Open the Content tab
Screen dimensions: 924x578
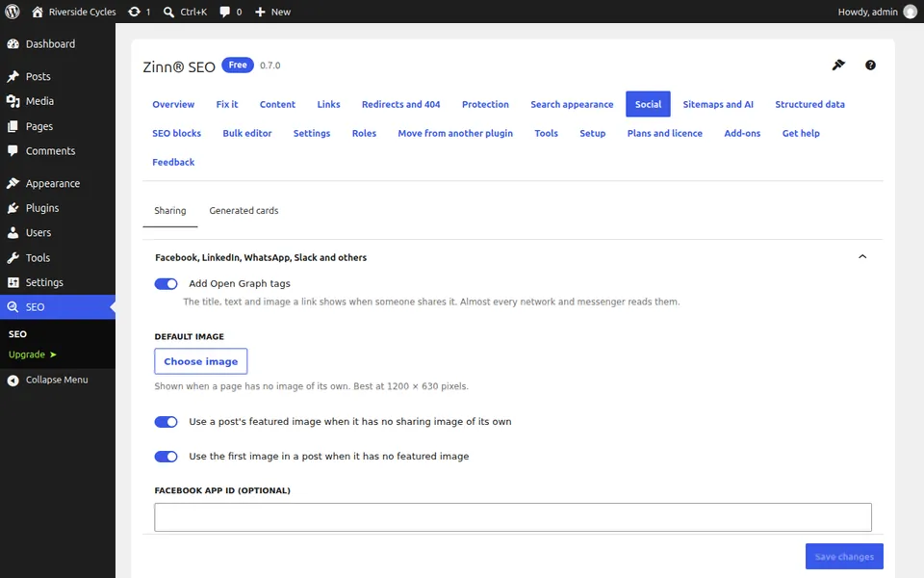click(x=277, y=104)
